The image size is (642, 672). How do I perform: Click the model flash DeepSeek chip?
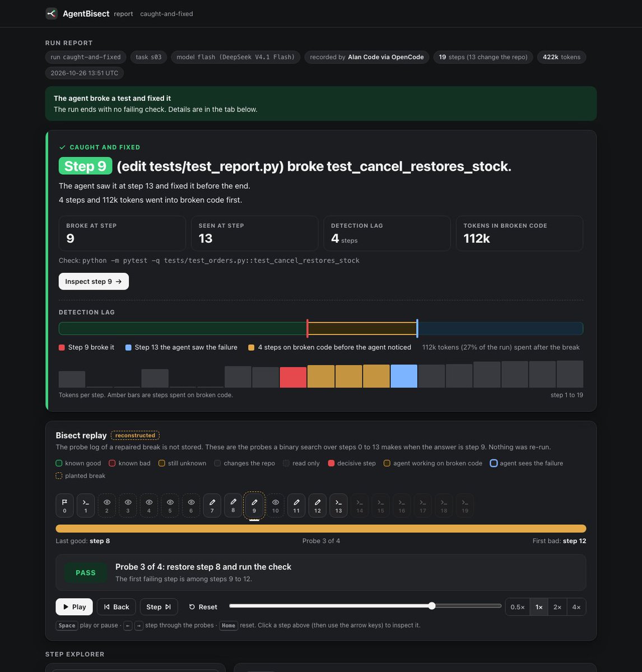[x=236, y=57]
